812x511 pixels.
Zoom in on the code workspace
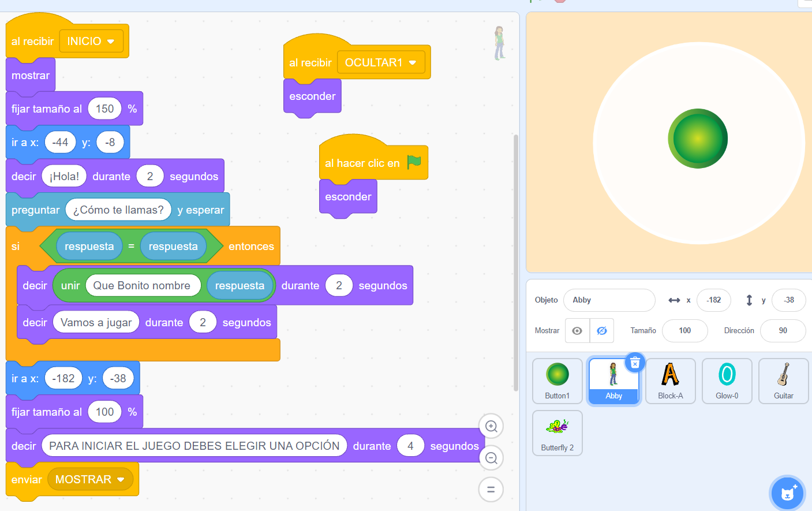point(491,427)
